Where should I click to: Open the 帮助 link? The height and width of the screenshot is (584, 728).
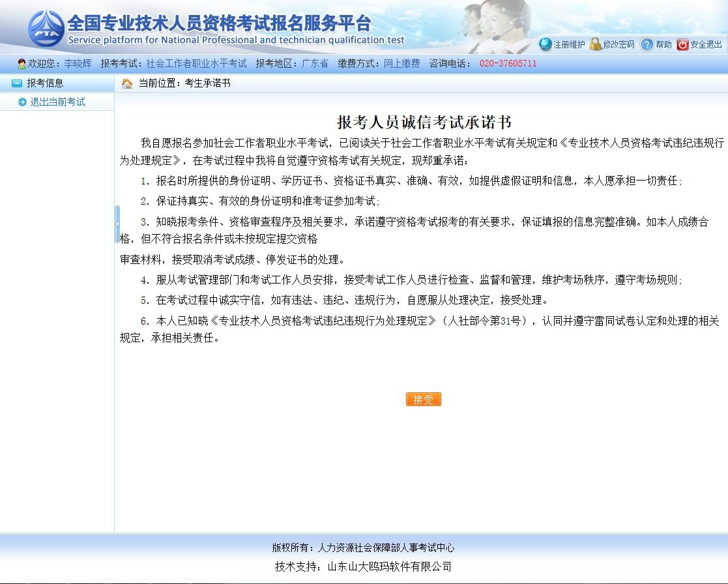(x=663, y=44)
